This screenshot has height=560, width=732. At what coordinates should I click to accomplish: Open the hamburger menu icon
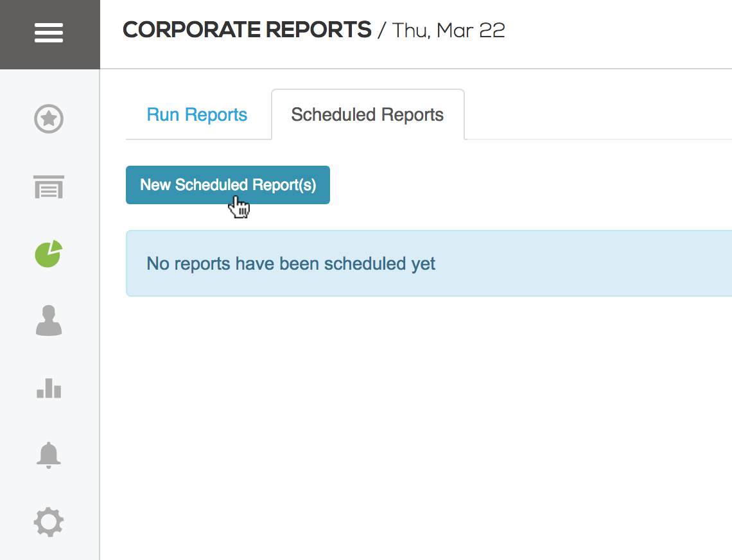pyautogui.click(x=49, y=33)
